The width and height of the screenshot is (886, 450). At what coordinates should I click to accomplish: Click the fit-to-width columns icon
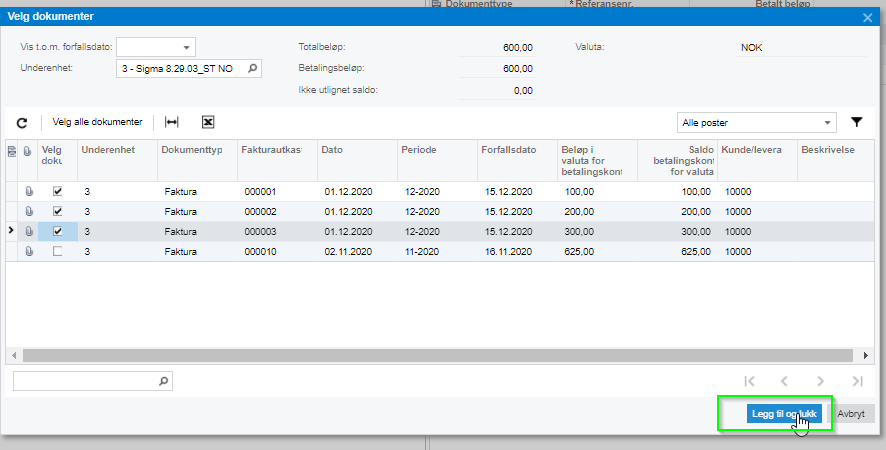click(172, 122)
